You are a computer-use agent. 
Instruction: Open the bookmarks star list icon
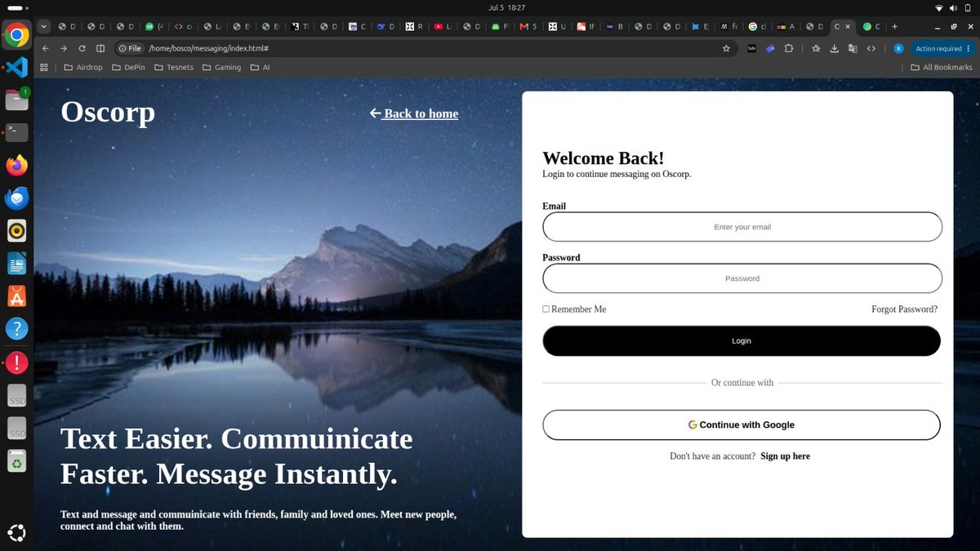point(816,48)
